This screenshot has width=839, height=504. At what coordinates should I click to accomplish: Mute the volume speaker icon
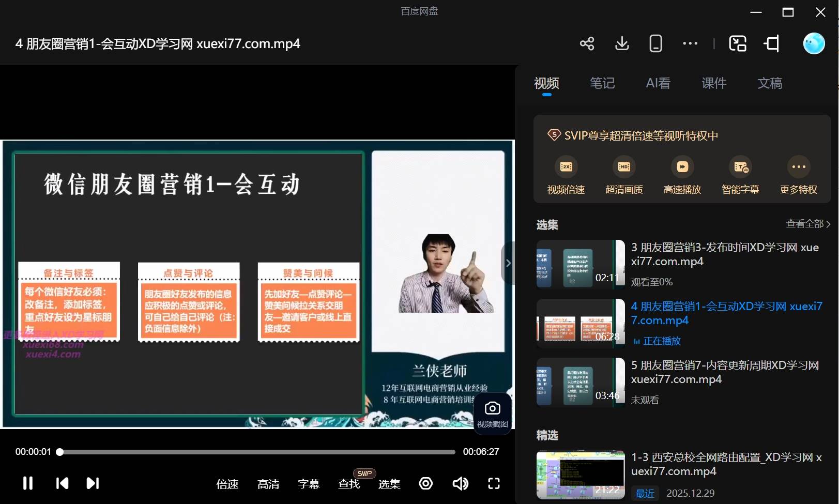pos(460,483)
